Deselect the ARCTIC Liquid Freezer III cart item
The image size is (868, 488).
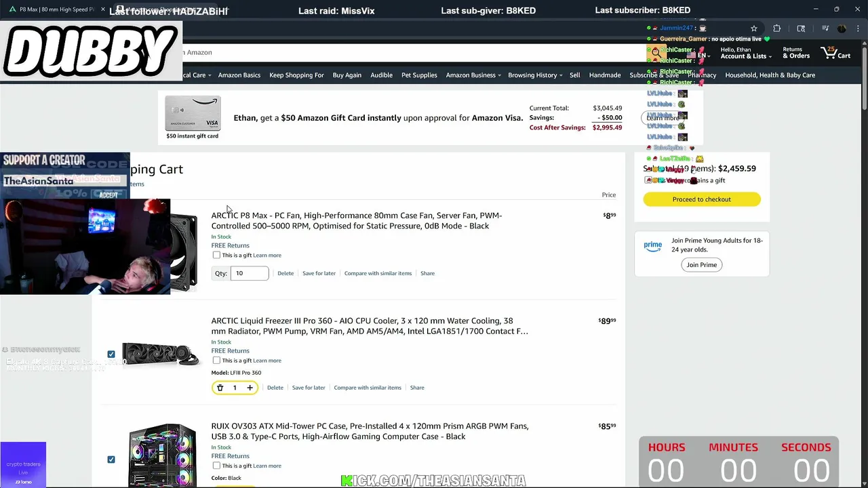[111, 354]
